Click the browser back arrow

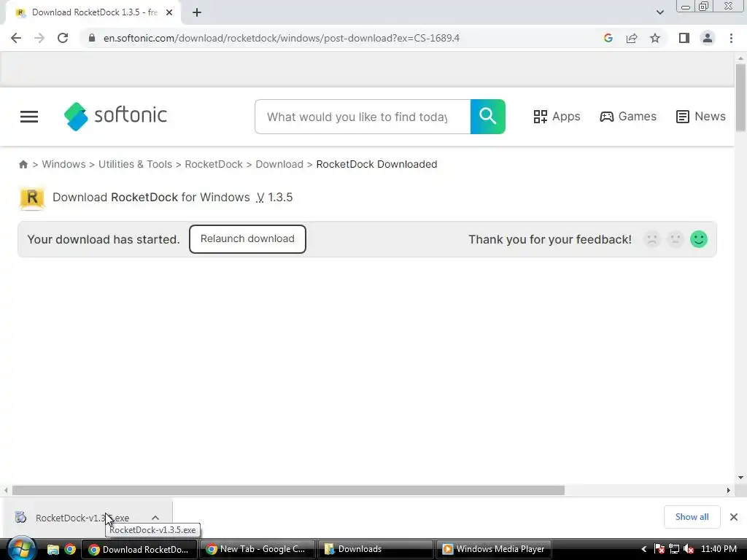tap(16, 38)
